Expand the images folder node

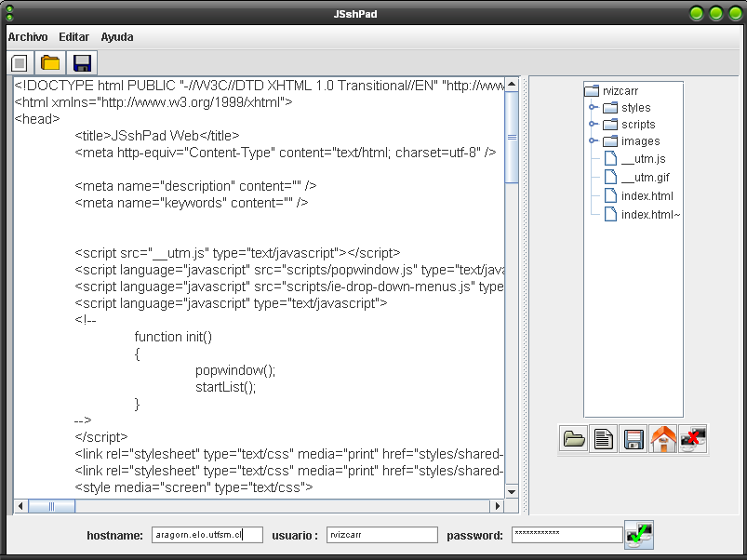593,140
